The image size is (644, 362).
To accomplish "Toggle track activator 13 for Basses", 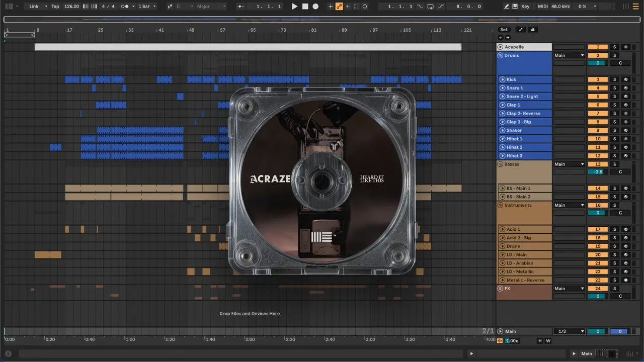I will [598, 164].
